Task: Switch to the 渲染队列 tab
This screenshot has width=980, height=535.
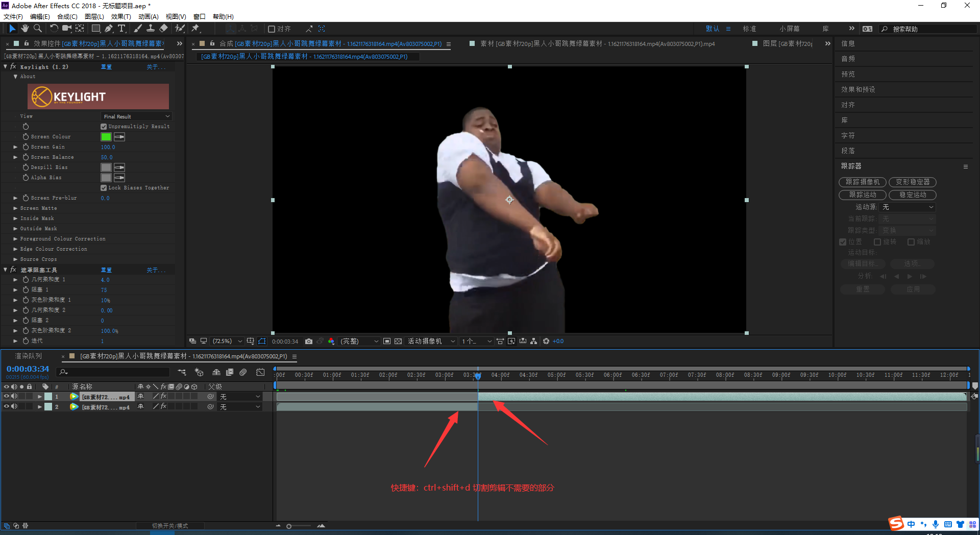Action: 29,356
